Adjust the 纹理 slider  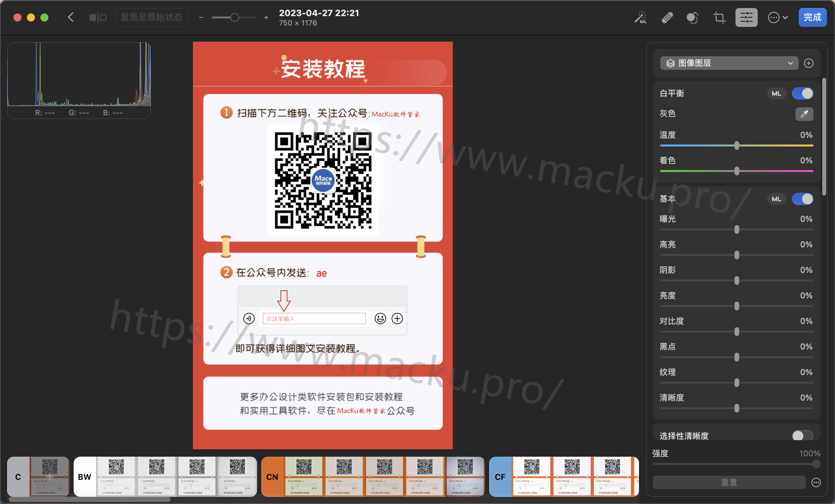click(737, 383)
